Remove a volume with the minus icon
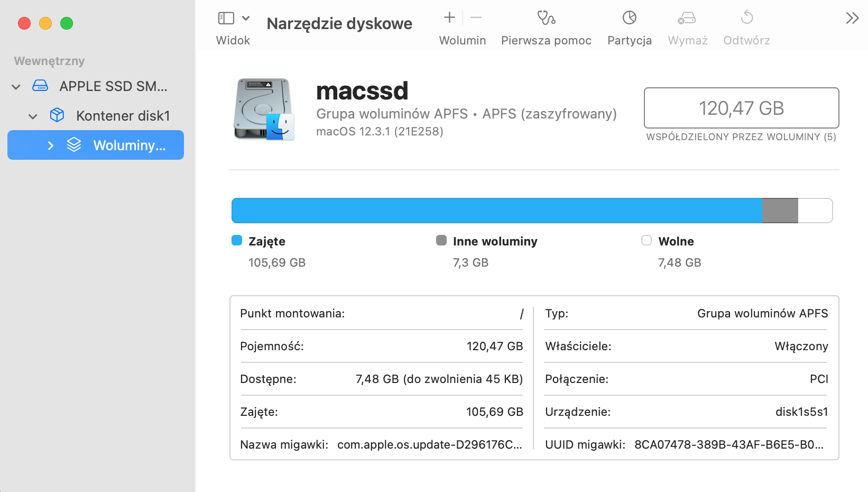Screen dimensions: 868x492 [476, 17]
